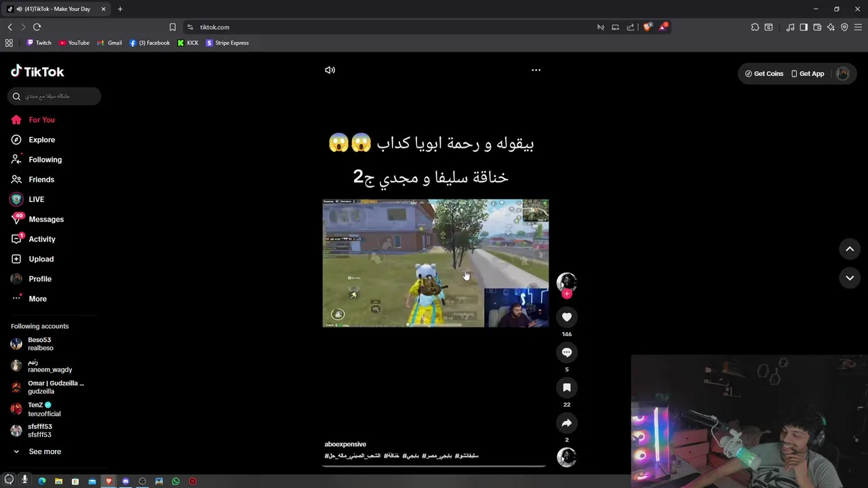868x488 pixels.
Task: Open the browser extensions puzzle icon
Action: [x=755, y=27]
